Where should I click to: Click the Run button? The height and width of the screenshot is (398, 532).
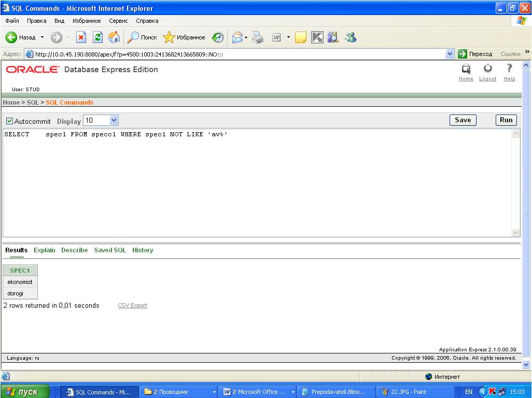tap(506, 120)
